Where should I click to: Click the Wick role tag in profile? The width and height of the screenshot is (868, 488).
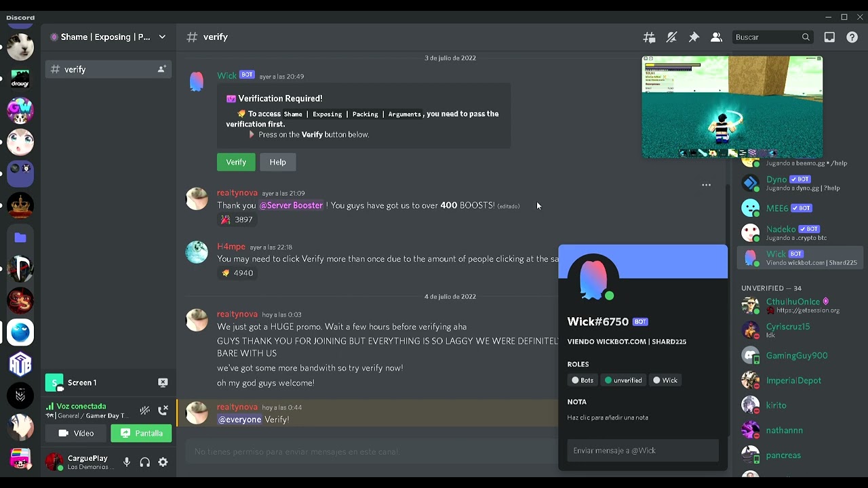(x=665, y=380)
